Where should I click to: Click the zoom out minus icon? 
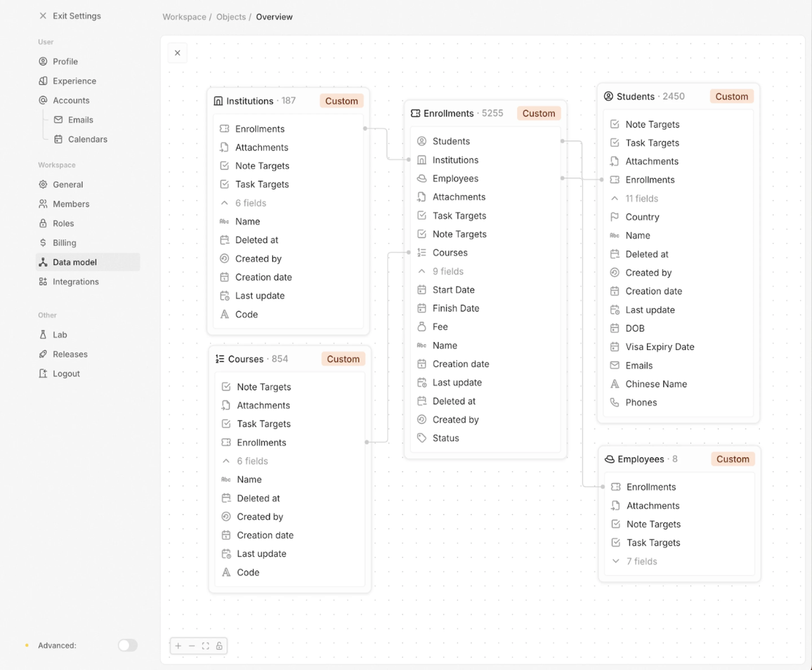[x=192, y=646]
